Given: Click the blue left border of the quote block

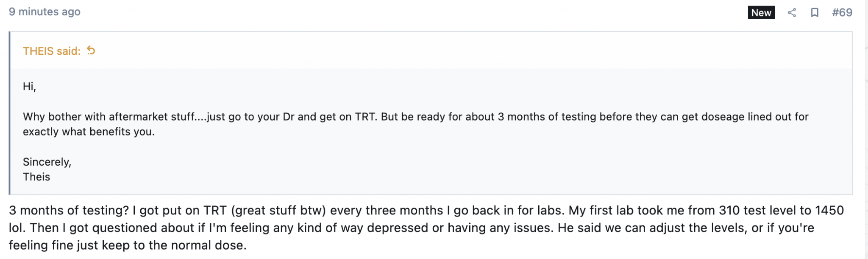Looking at the screenshot, I should [x=10, y=113].
